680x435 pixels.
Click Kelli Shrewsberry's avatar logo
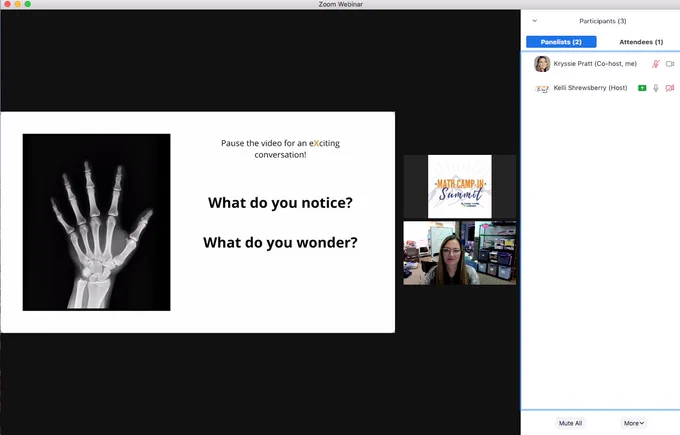[542, 88]
